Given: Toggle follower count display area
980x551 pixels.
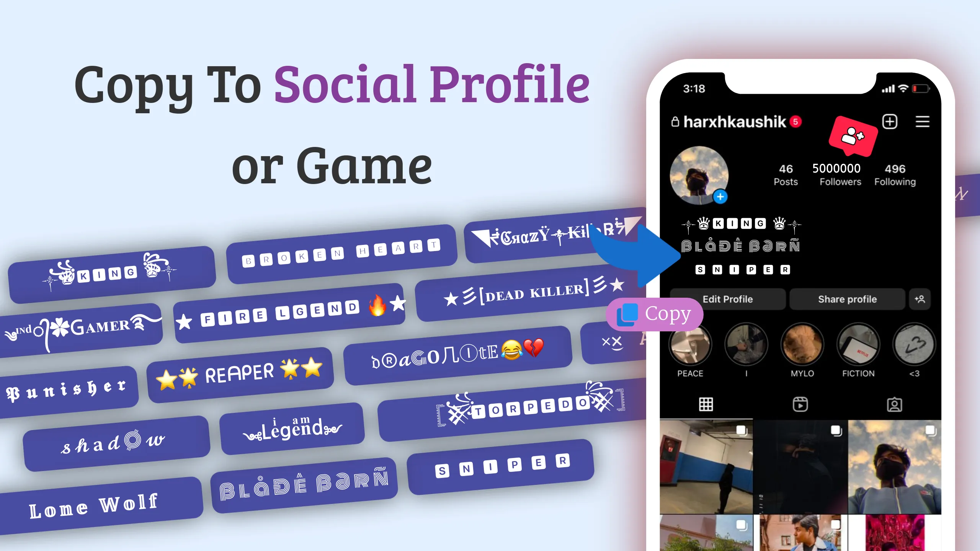Looking at the screenshot, I should tap(840, 174).
